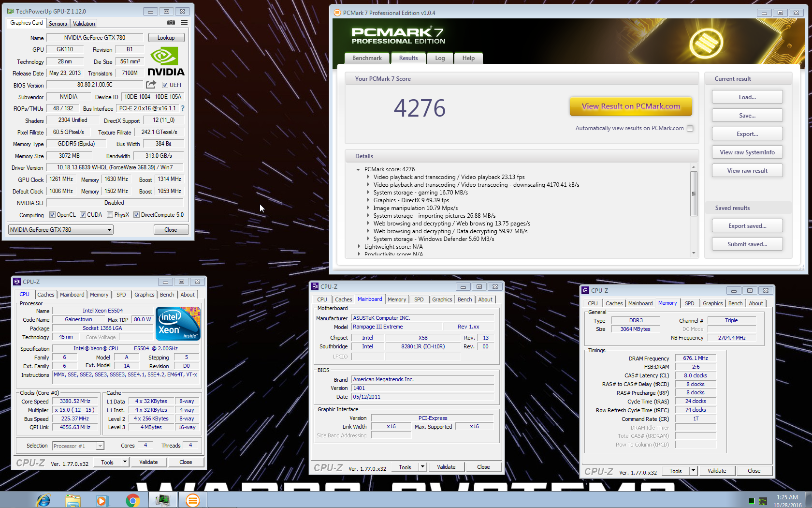Open Processor #1 selection dropdown

point(78,446)
